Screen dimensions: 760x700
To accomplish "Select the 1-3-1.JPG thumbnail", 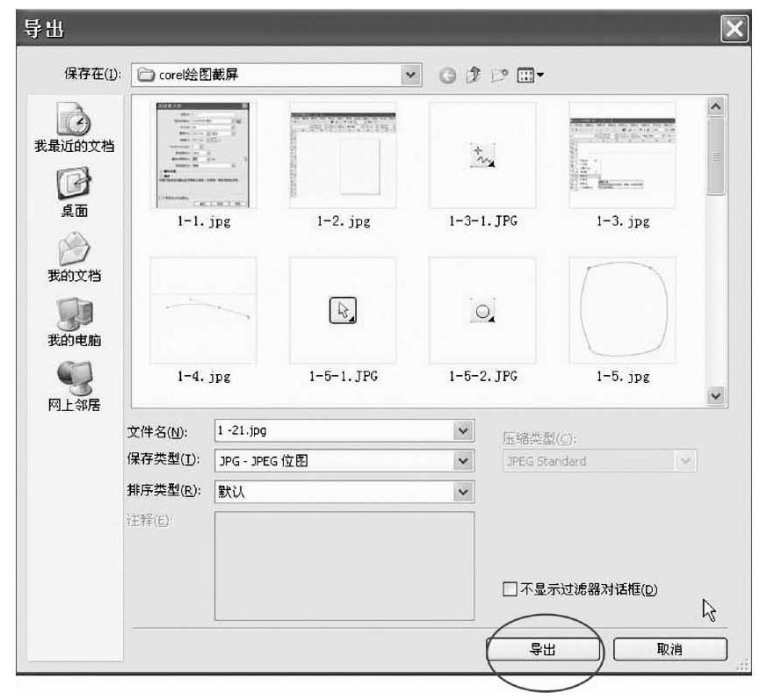I will click(x=482, y=155).
